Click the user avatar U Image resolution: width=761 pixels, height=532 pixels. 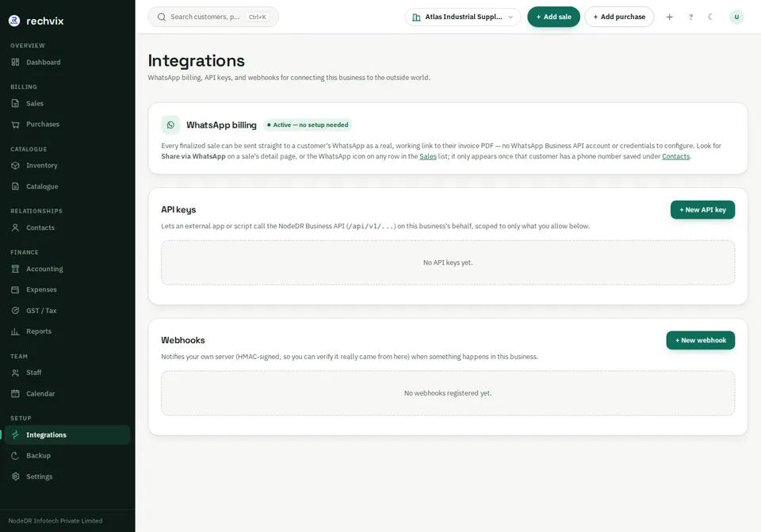736,17
